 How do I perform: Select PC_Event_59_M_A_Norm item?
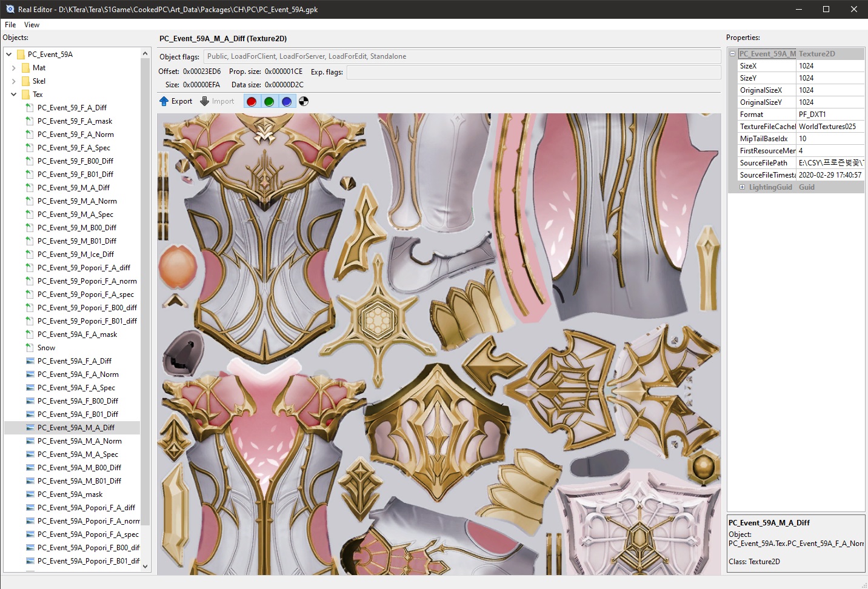click(77, 201)
